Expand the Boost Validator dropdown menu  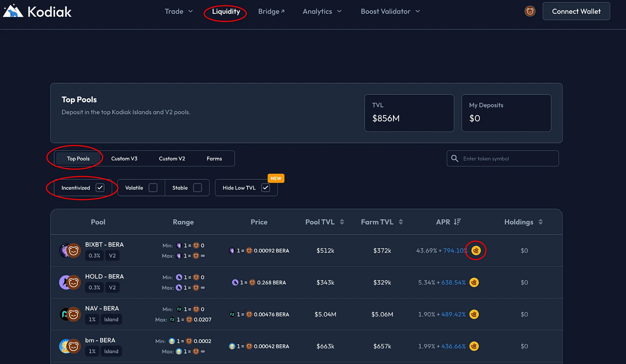click(x=390, y=12)
